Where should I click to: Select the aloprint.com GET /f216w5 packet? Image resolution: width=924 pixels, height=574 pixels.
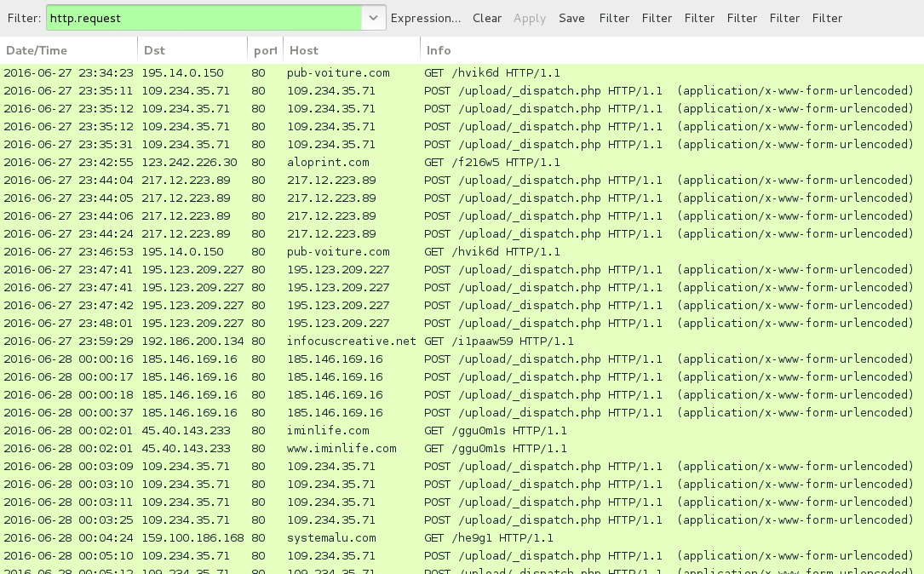460,162
